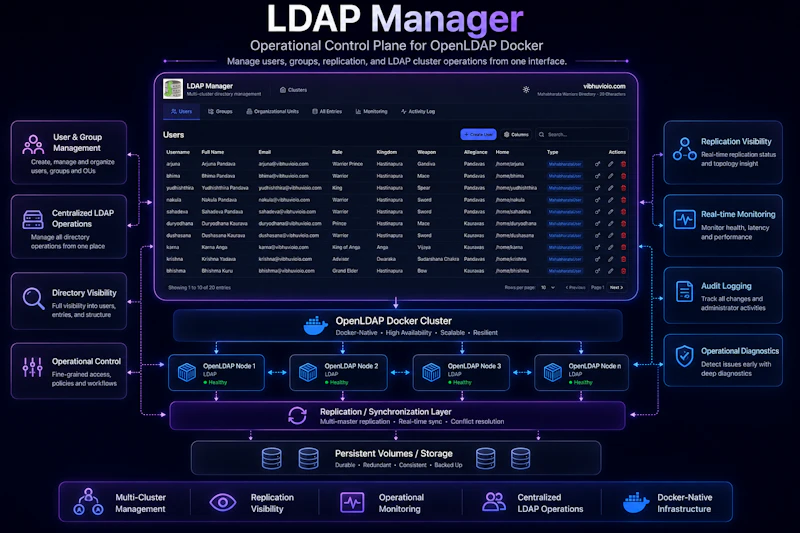Click the Search users input field
This screenshot has width=800, height=533.
[x=582, y=135]
